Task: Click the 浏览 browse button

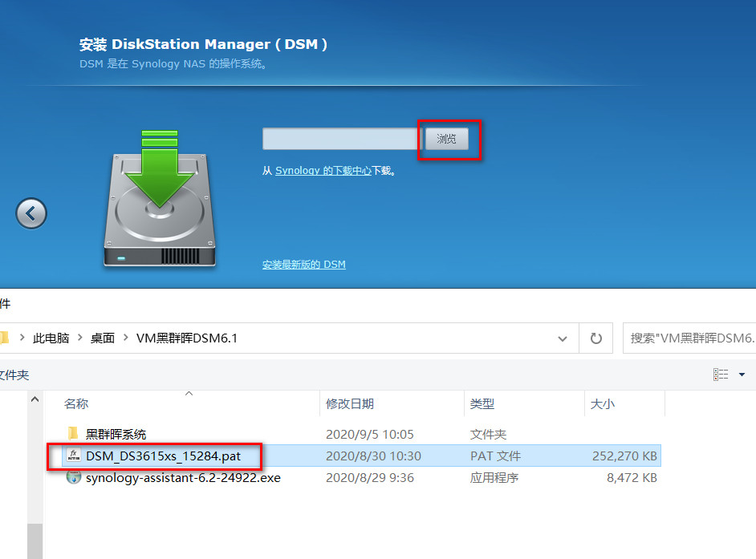Action: tap(446, 139)
